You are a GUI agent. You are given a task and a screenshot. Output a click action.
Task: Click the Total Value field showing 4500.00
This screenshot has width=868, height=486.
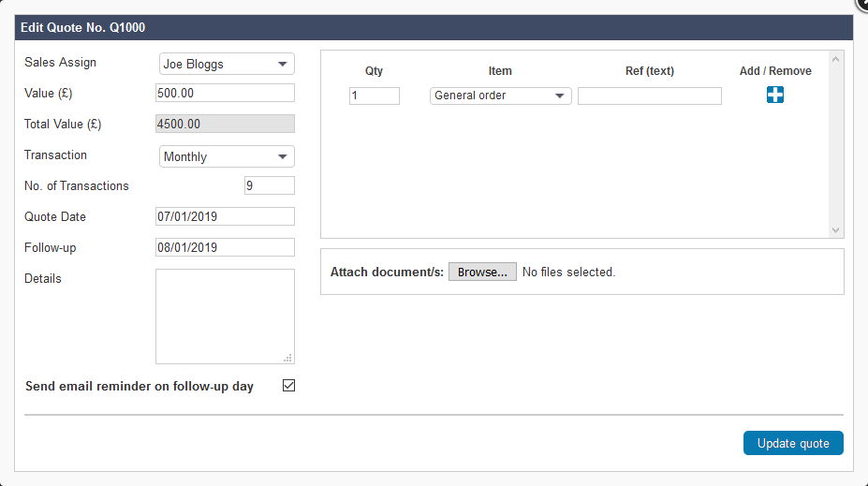click(x=225, y=124)
